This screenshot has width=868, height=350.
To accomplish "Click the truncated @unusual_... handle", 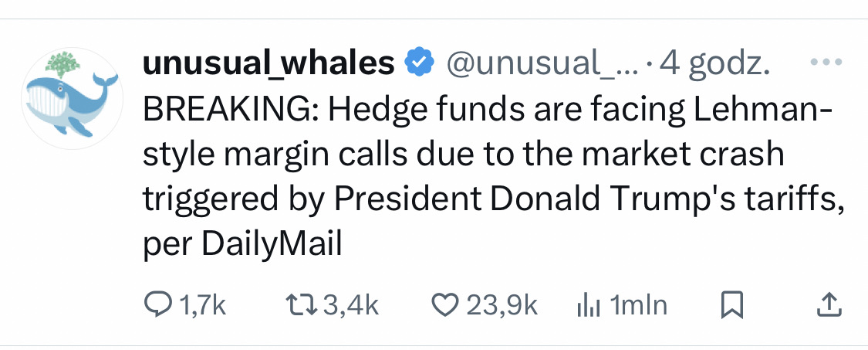I will tap(539, 63).
